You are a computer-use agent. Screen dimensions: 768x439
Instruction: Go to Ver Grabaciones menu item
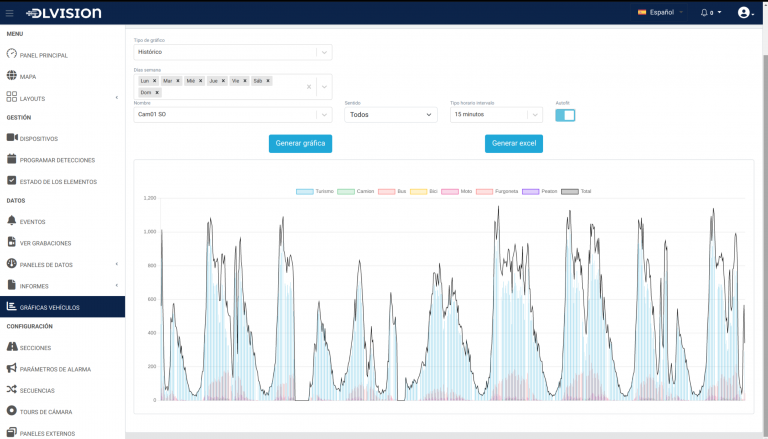pyautogui.click(x=46, y=243)
